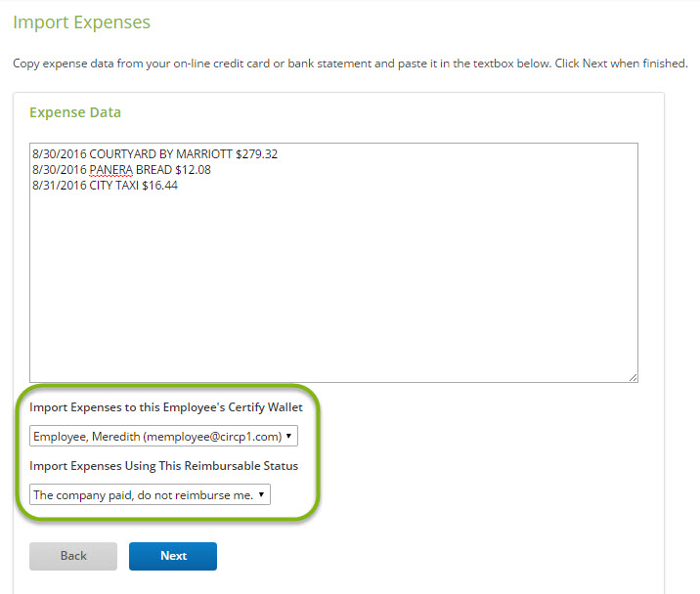The height and width of the screenshot is (594, 700).
Task: Click the $16.44 amount in the textbox
Action: tap(159, 186)
